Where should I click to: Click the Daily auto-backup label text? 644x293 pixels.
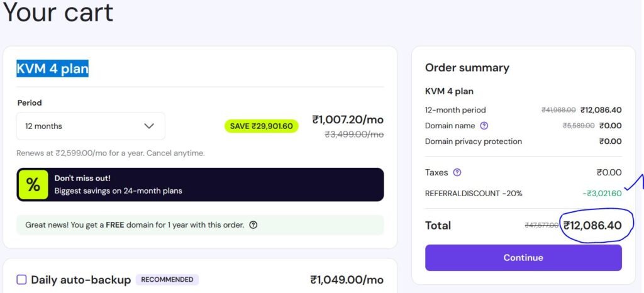tap(80, 280)
